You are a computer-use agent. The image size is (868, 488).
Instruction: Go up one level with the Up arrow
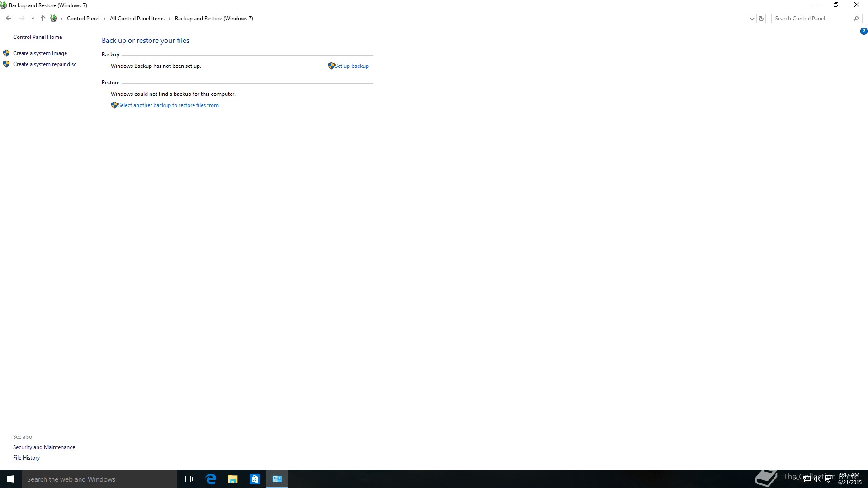(x=43, y=19)
